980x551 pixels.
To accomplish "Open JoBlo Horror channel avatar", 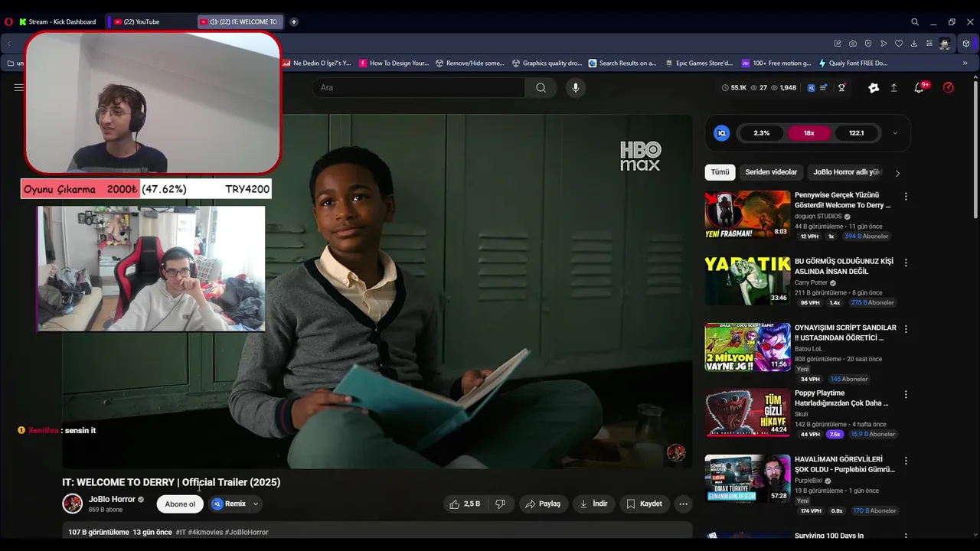I will pyautogui.click(x=72, y=504).
